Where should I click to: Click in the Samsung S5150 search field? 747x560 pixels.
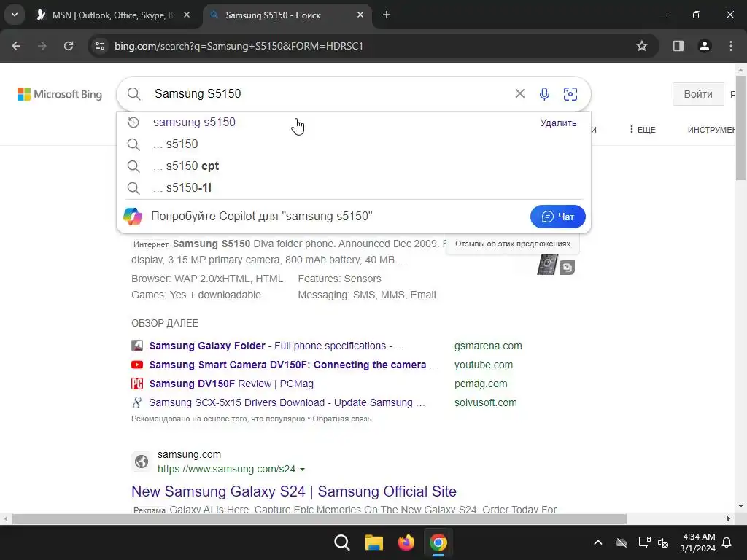point(329,94)
